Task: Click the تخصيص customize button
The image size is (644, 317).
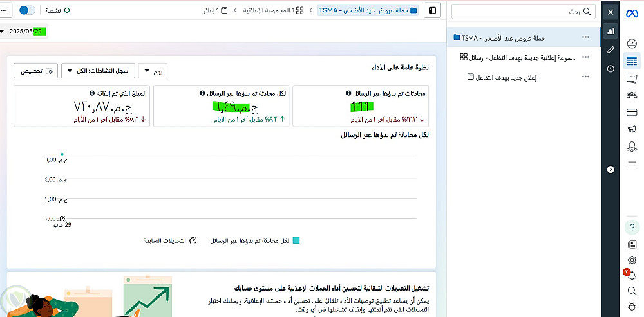Action: [x=35, y=71]
